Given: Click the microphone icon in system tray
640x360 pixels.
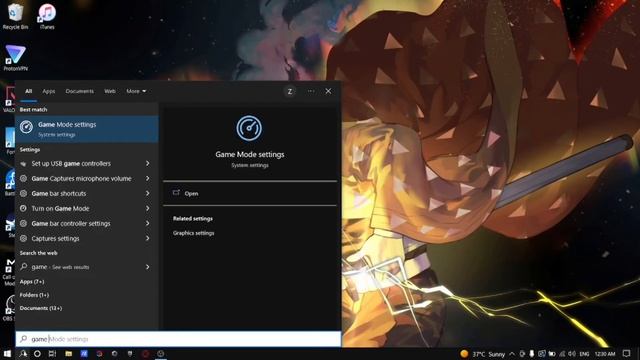Looking at the screenshot, I should click(531, 354).
